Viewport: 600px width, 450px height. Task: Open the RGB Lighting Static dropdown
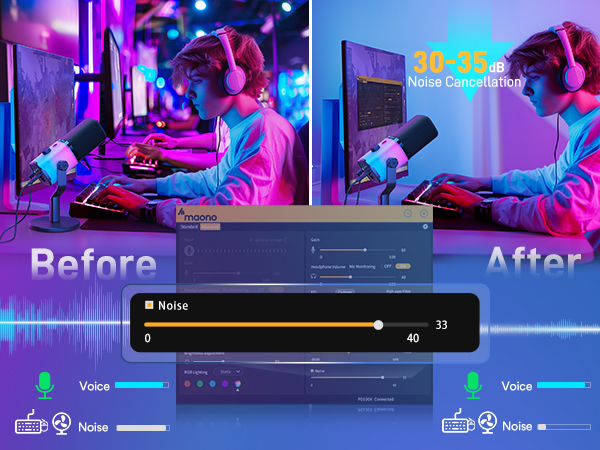[x=227, y=369]
